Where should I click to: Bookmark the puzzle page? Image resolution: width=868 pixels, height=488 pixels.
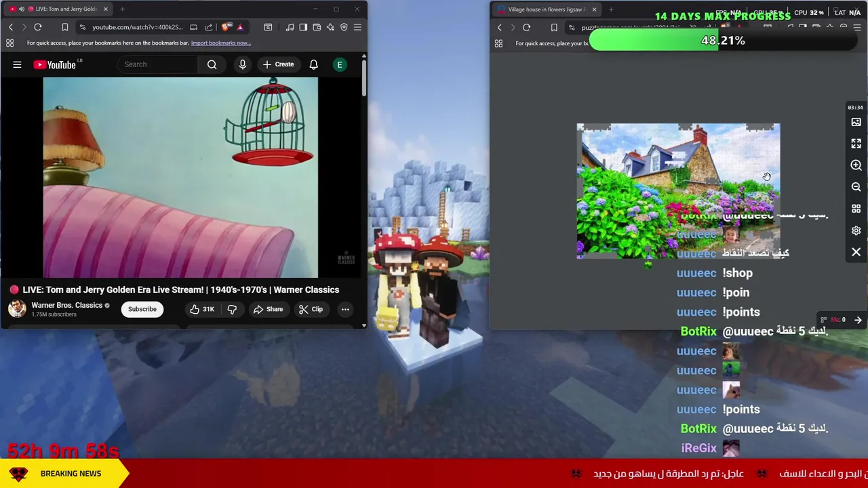click(x=554, y=28)
